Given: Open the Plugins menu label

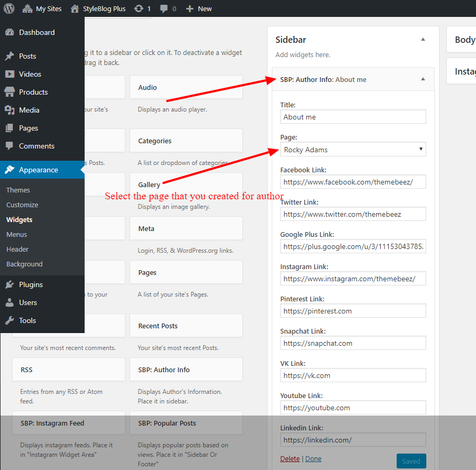Looking at the screenshot, I should (31, 284).
